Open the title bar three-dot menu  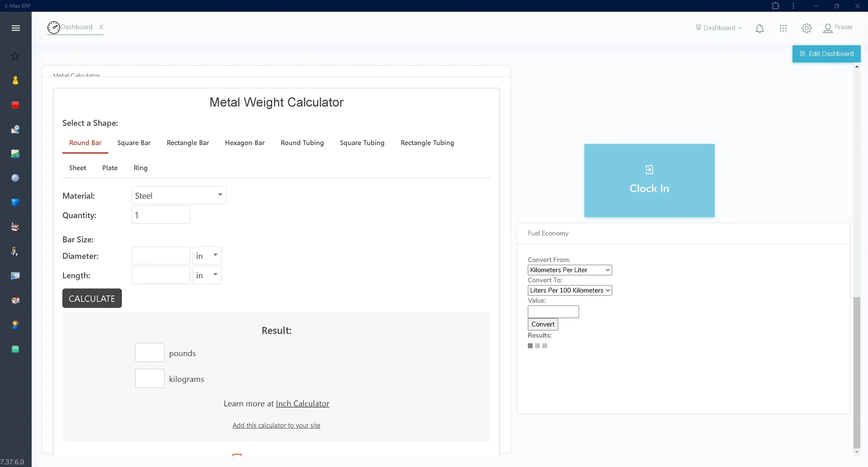point(793,6)
